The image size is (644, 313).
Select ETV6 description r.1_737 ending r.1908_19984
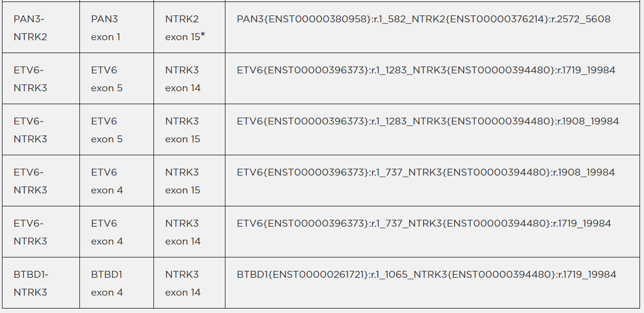point(426,173)
